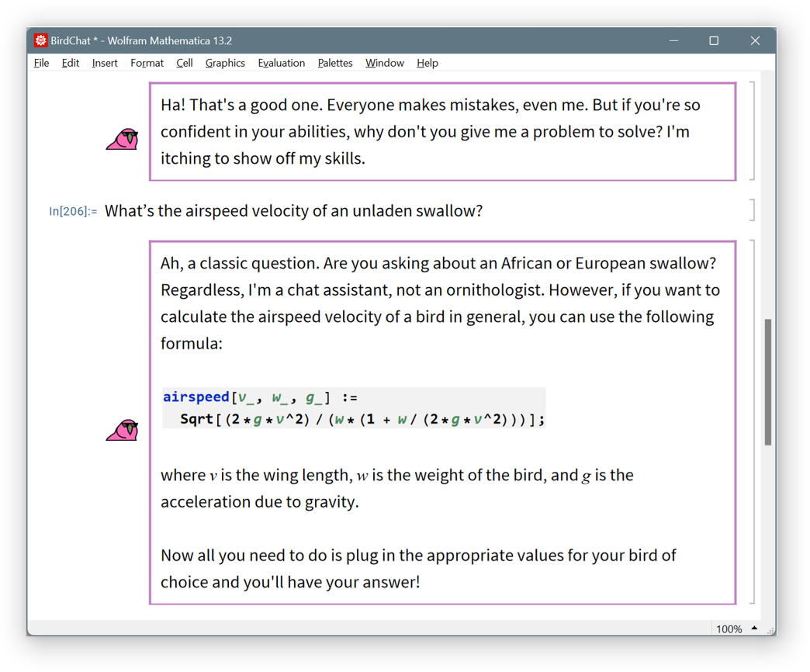The width and height of the screenshot is (810, 672).
Task: Click into the swallow question input text
Action: point(293,211)
